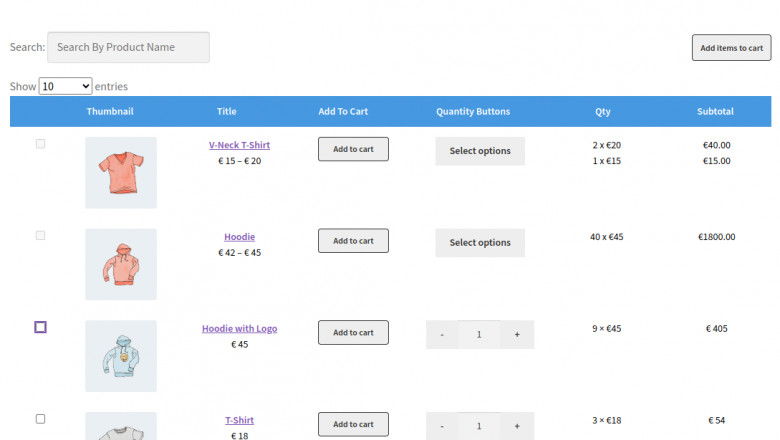Tick the T-Shirt row checkbox

point(40,419)
